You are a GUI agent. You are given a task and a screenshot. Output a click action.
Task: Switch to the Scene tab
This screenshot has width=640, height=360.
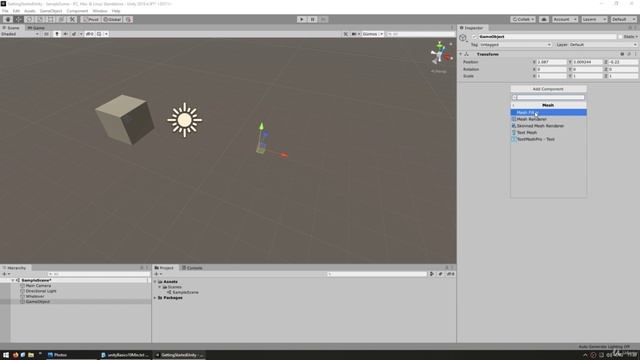point(11,28)
